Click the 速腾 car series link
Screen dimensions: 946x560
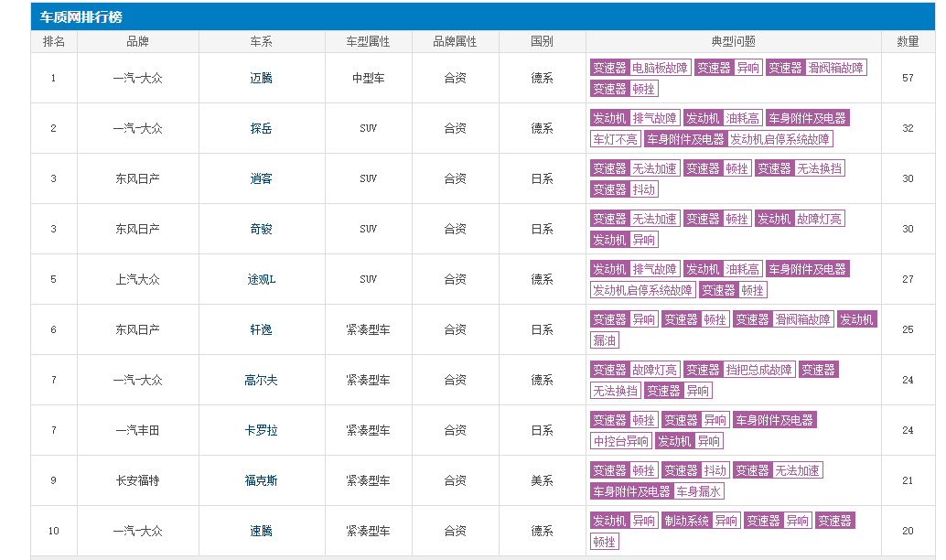(261, 531)
